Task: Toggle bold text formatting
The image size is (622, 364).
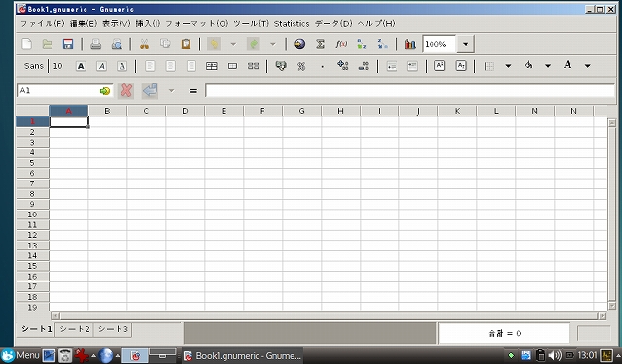Action: 81,66
